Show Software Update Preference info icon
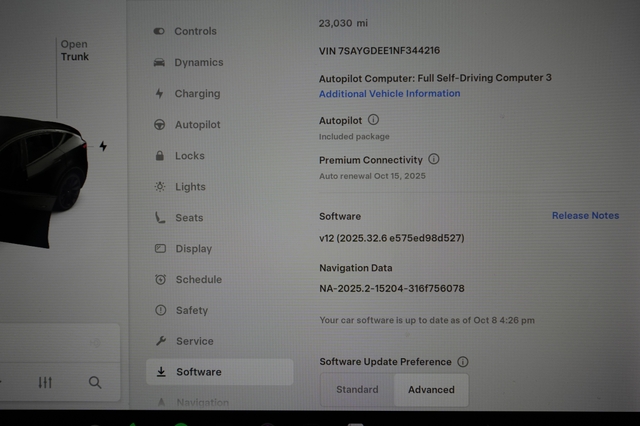The width and height of the screenshot is (640, 426). (463, 362)
